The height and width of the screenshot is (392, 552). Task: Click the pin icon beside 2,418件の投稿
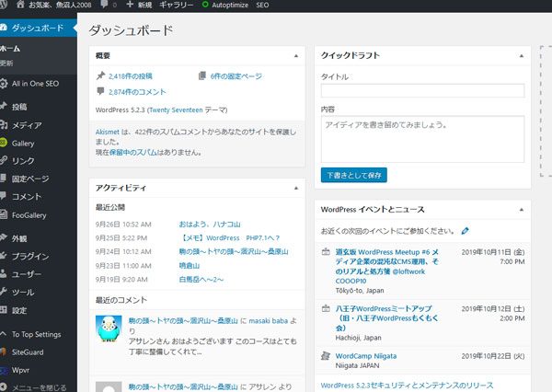coord(100,75)
